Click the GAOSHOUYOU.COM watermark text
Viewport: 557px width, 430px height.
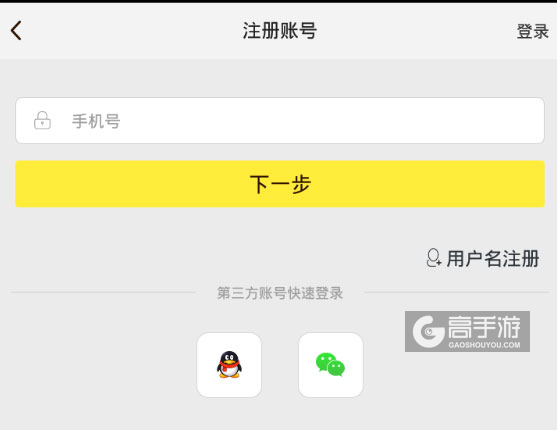pos(484,345)
